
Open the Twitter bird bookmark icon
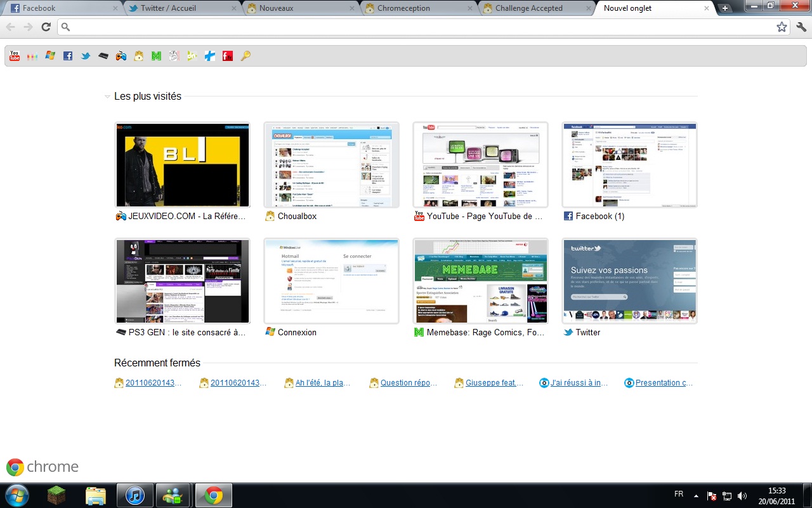tap(86, 56)
